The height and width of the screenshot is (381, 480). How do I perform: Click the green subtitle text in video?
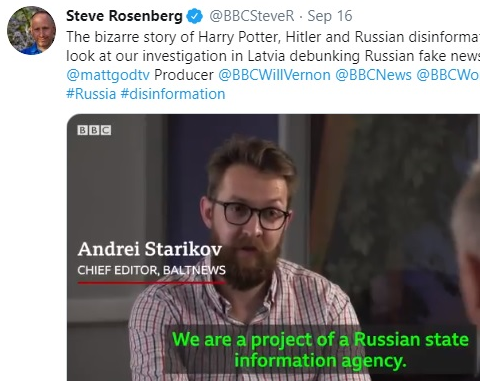(320, 350)
